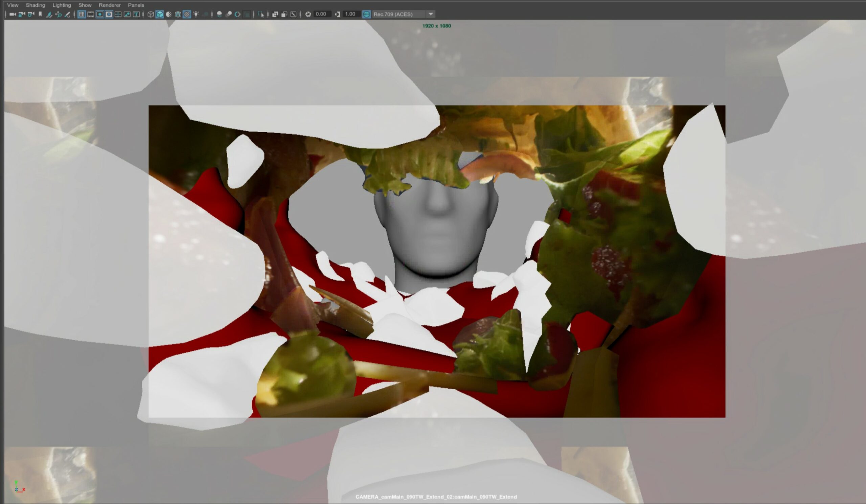The height and width of the screenshot is (504, 866).
Task: Click the Bookmarks icon
Action: pos(40,14)
